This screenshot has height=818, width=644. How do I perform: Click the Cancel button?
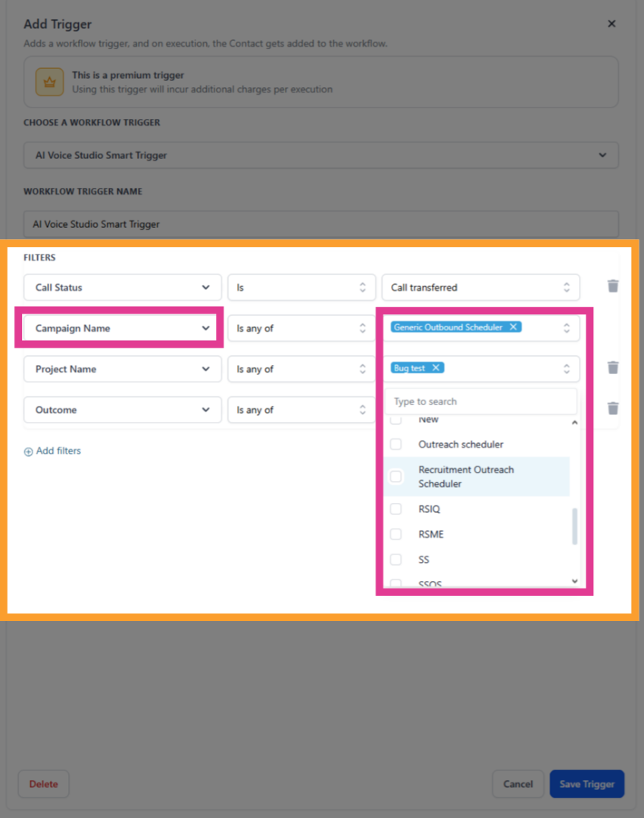pos(517,784)
